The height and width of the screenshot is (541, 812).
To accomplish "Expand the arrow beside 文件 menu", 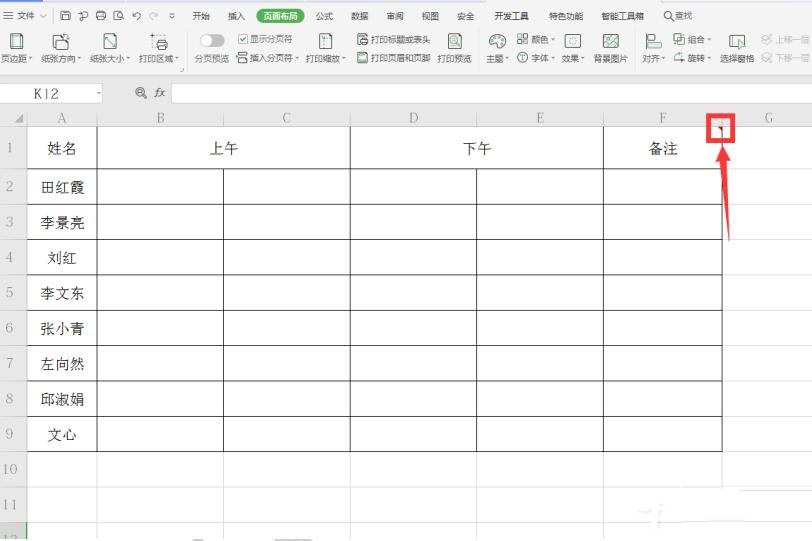I will point(44,16).
